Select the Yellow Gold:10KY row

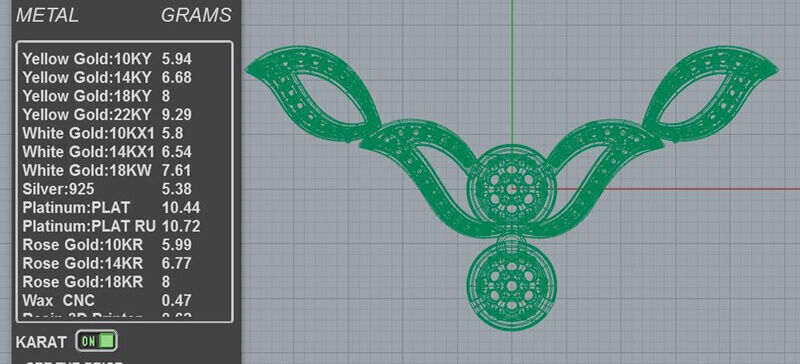click(125, 59)
